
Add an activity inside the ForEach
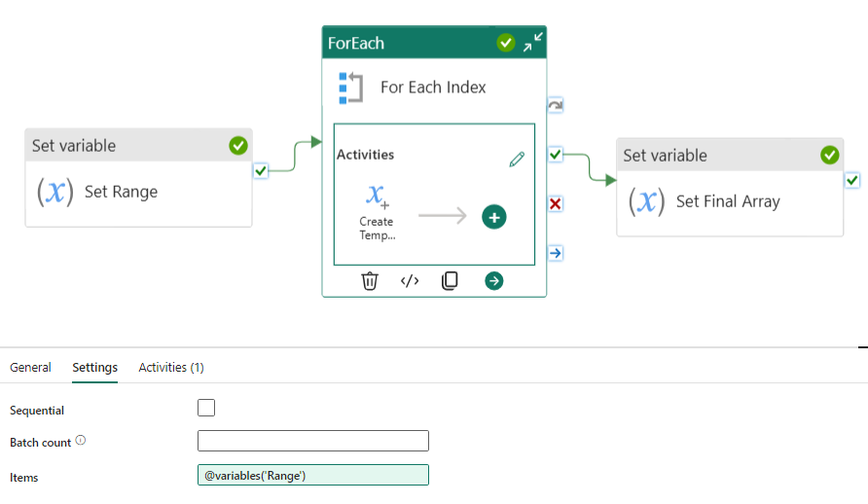pyautogui.click(x=493, y=217)
